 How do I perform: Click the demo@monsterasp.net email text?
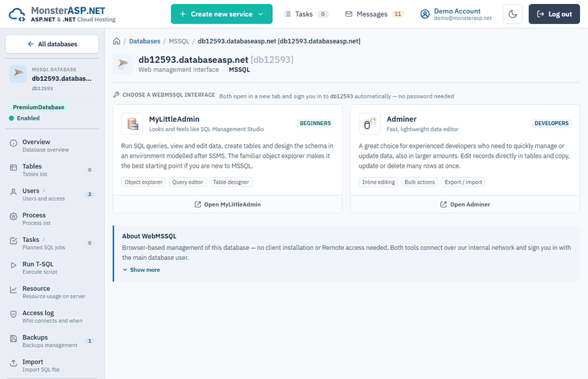pos(463,18)
